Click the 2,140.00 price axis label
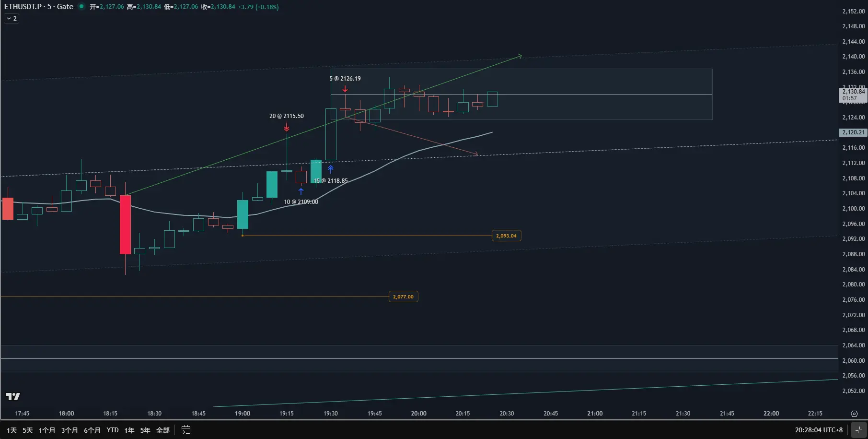This screenshot has height=439, width=868. pyautogui.click(x=854, y=57)
